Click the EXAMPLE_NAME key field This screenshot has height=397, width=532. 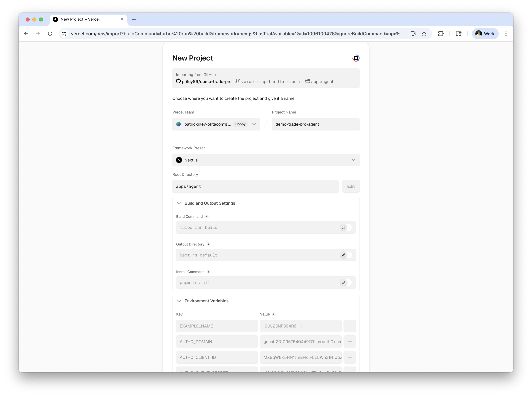click(217, 326)
